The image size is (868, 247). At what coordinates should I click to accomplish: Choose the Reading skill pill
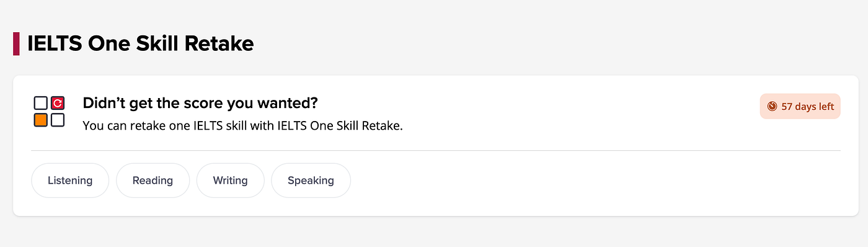(153, 181)
